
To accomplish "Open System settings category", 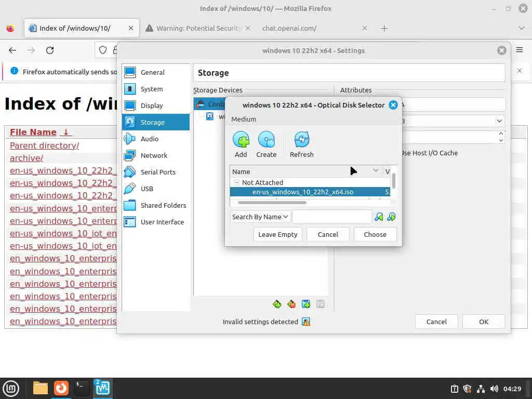I will (x=156, y=89).
